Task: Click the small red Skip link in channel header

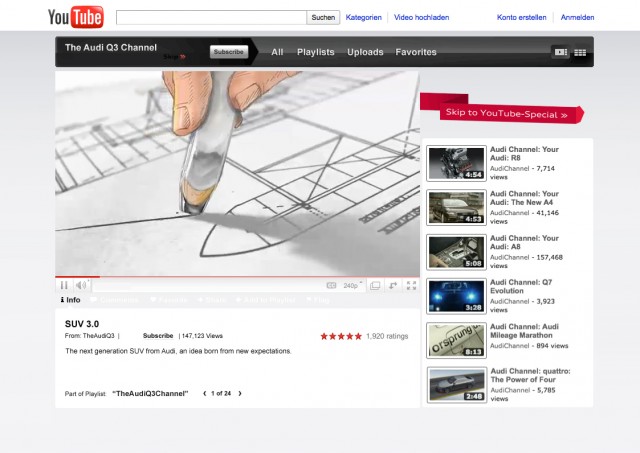Action: coord(174,57)
